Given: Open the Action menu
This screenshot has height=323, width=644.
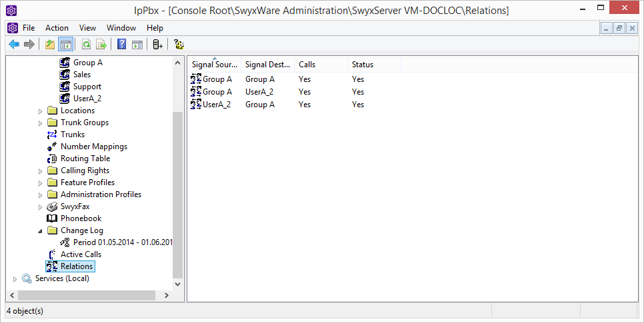Looking at the screenshot, I should click(57, 28).
